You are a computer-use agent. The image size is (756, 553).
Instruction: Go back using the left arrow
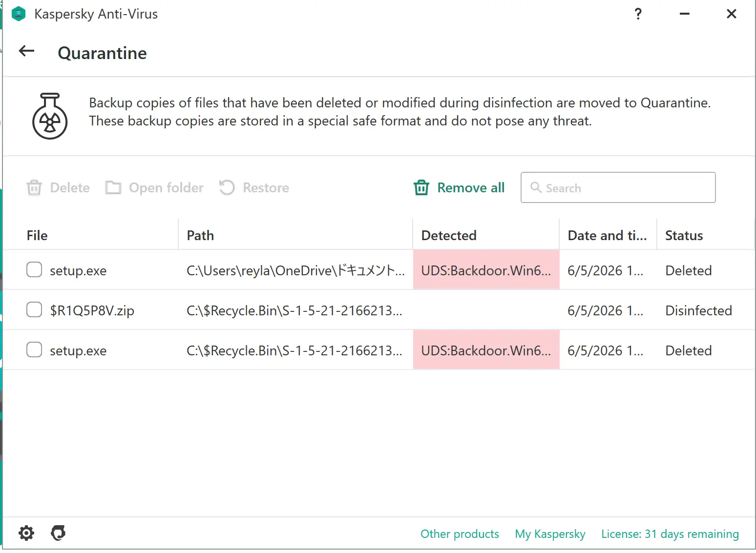(26, 51)
